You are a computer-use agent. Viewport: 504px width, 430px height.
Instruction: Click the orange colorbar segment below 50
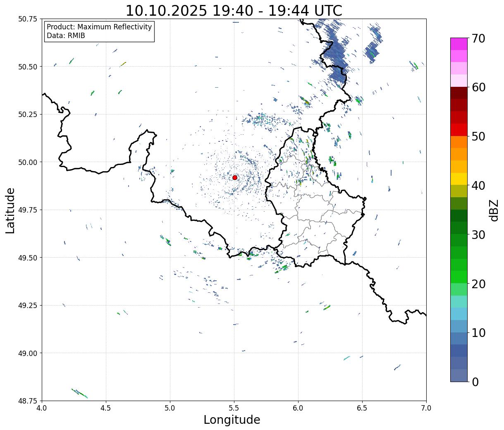(x=459, y=142)
